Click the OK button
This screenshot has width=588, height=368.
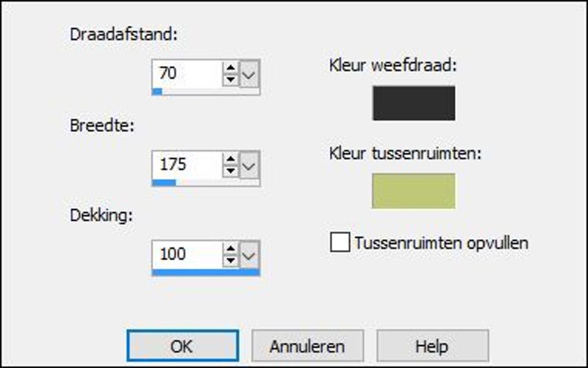182,345
